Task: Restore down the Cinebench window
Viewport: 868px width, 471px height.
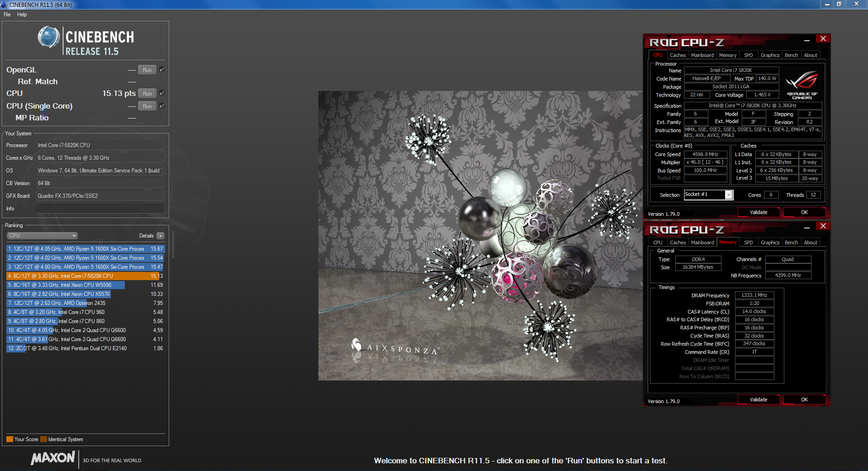Action: point(839,4)
